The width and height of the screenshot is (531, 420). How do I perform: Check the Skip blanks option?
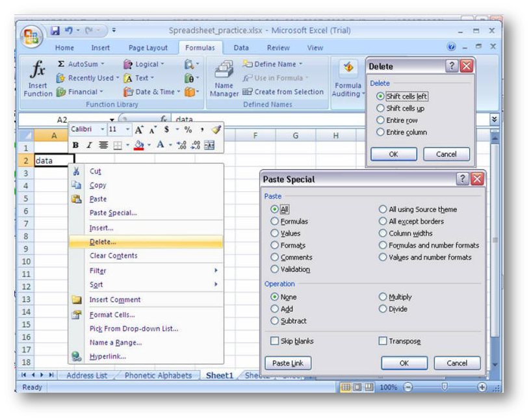coord(274,341)
